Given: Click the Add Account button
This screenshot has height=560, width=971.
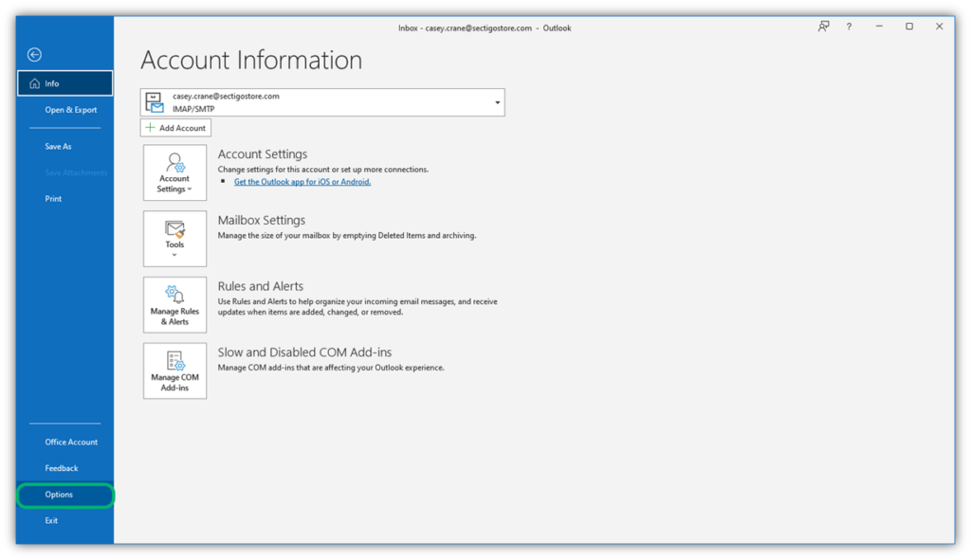Looking at the screenshot, I should pos(175,128).
